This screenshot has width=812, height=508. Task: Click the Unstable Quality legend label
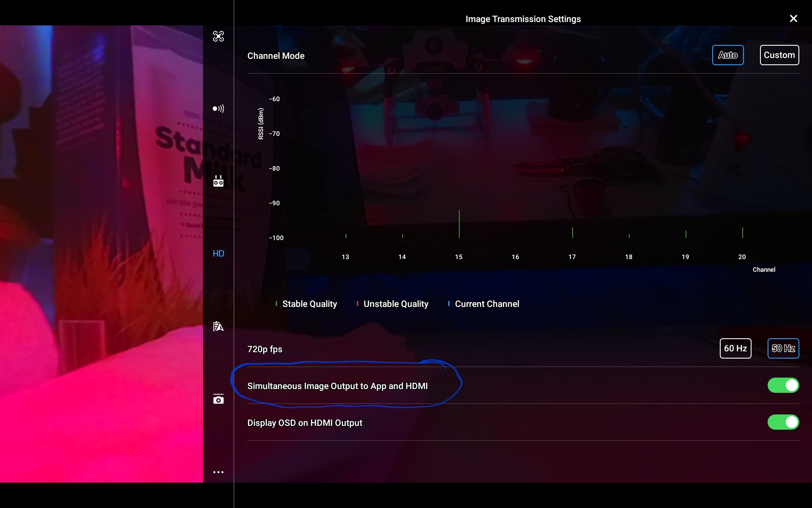pos(396,304)
